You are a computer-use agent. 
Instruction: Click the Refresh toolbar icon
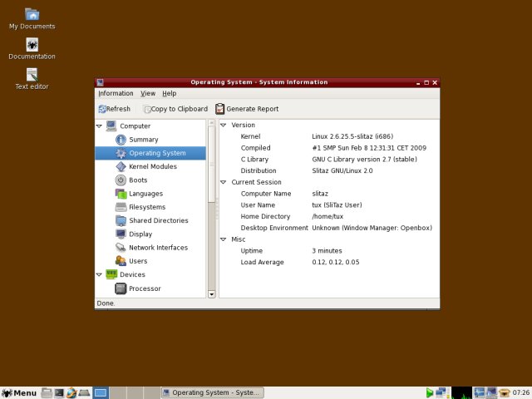point(102,109)
